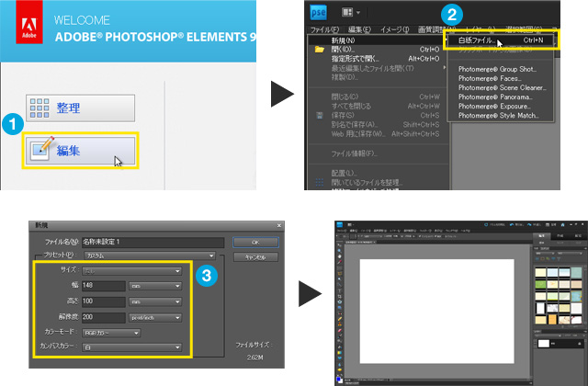Select the Type tool T in editor toolbox
588x386 pixels.
(339, 290)
